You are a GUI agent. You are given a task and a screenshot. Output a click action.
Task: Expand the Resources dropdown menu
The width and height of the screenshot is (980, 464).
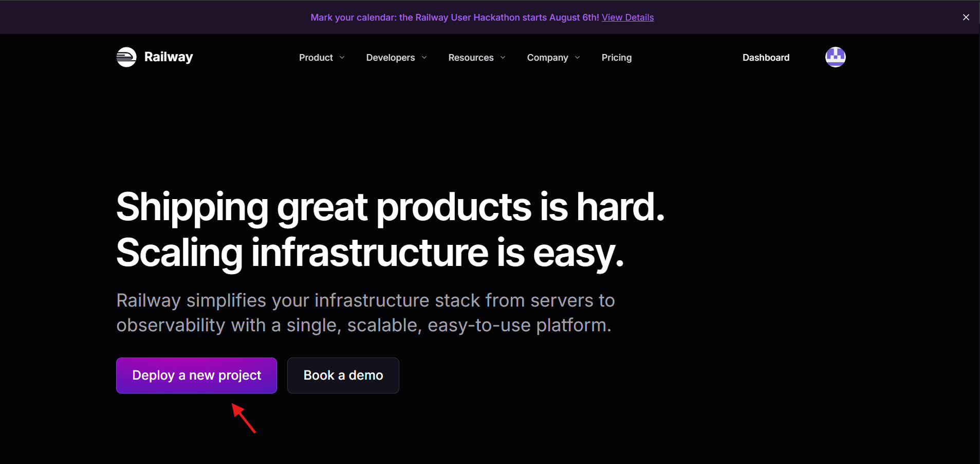click(477, 58)
